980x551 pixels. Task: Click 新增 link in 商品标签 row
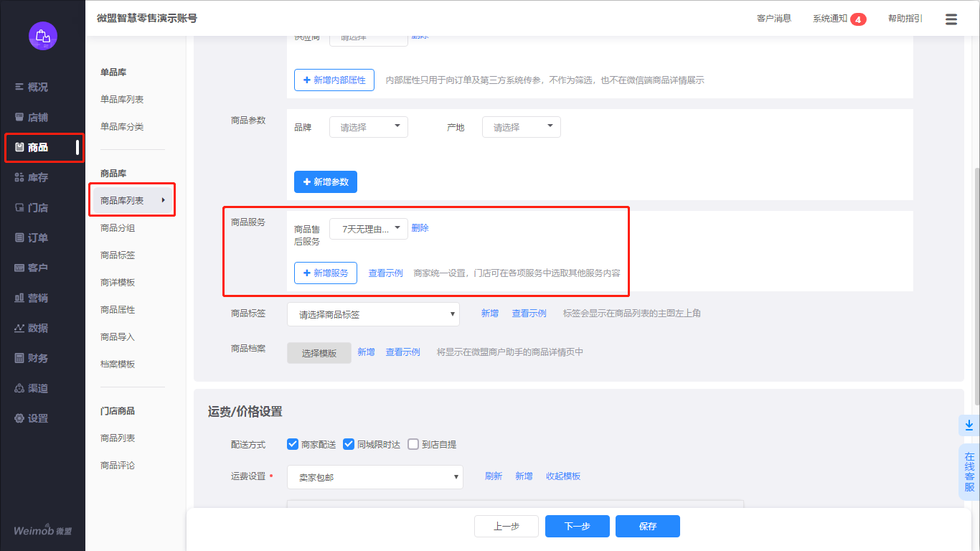coord(490,314)
